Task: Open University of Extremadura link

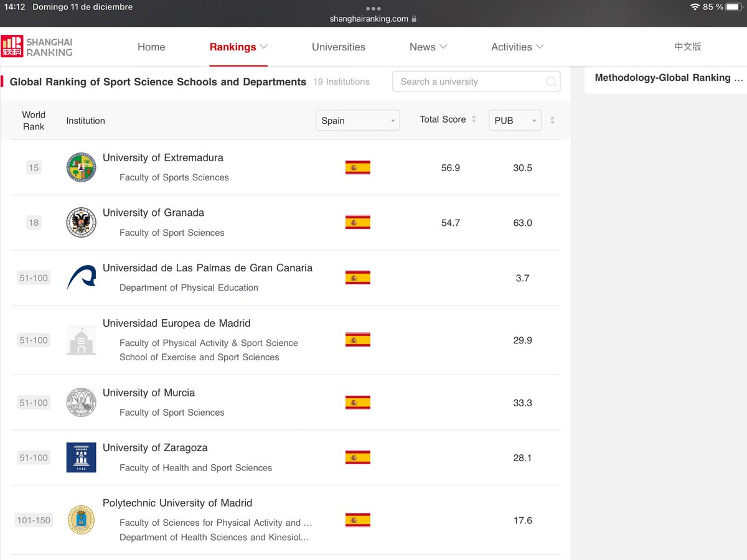Action: pos(163,157)
